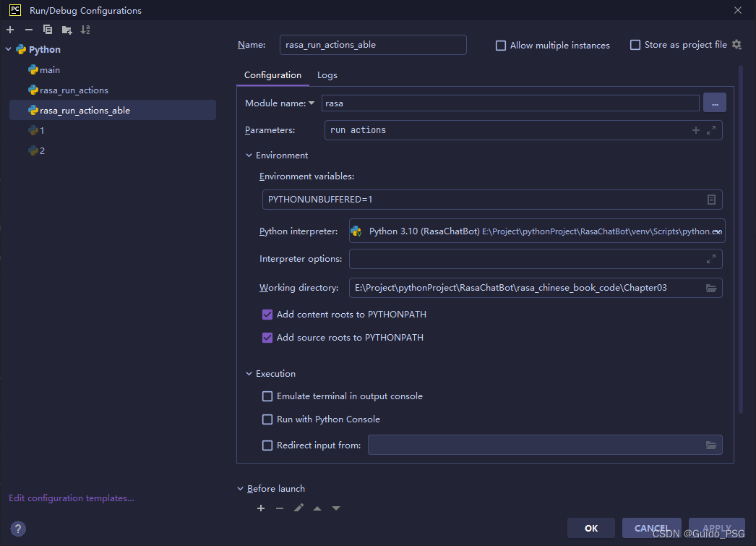The height and width of the screenshot is (546, 756).
Task: Click PyCharm logo in title bar
Action: (x=15, y=9)
